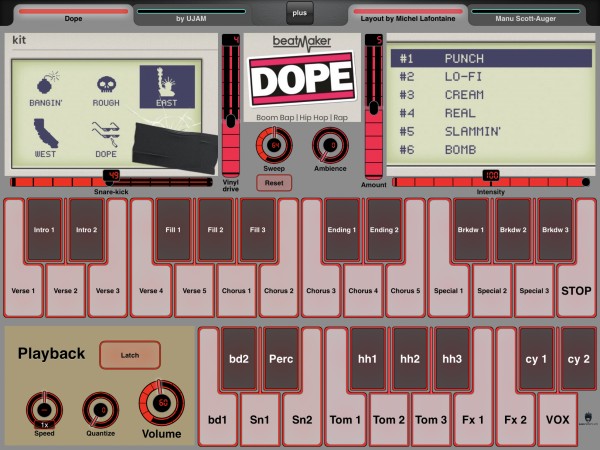The width and height of the screenshot is (600, 450).
Task: Select the BANGIN' bomb kit icon
Action: 46,88
